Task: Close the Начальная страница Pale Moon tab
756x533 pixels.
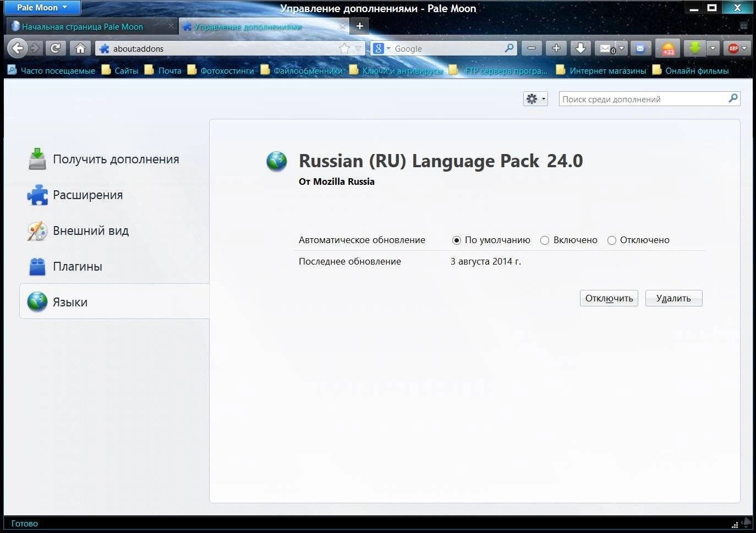Action: 171,26
